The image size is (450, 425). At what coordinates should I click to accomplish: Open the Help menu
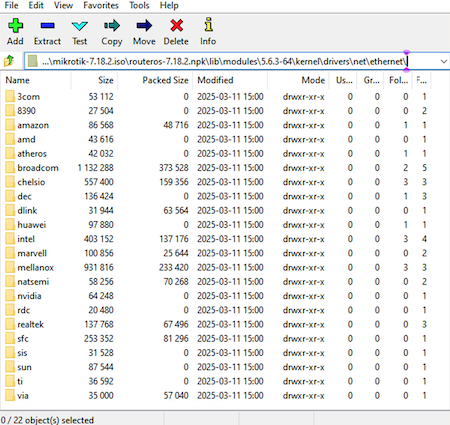pyautogui.click(x=169, y=5)
